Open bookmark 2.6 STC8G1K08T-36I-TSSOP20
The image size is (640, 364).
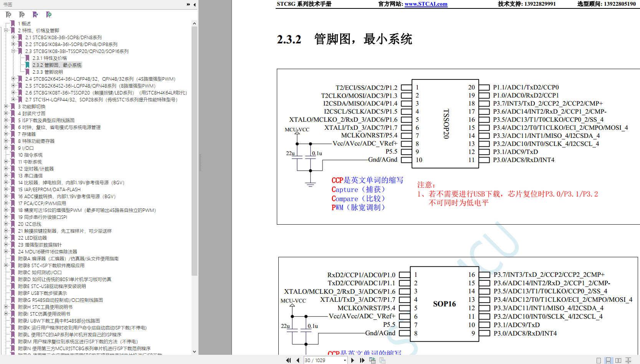point(106,93)
